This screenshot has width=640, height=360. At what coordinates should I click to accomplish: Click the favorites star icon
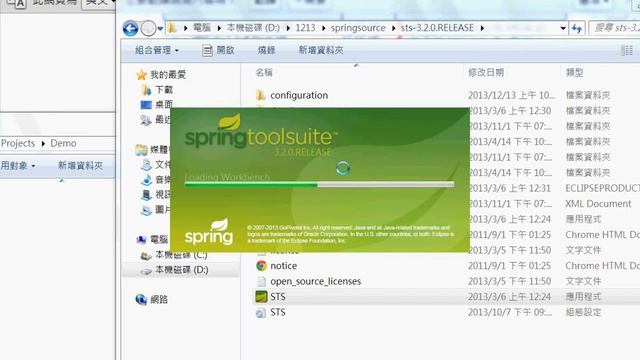coord(141,75)
